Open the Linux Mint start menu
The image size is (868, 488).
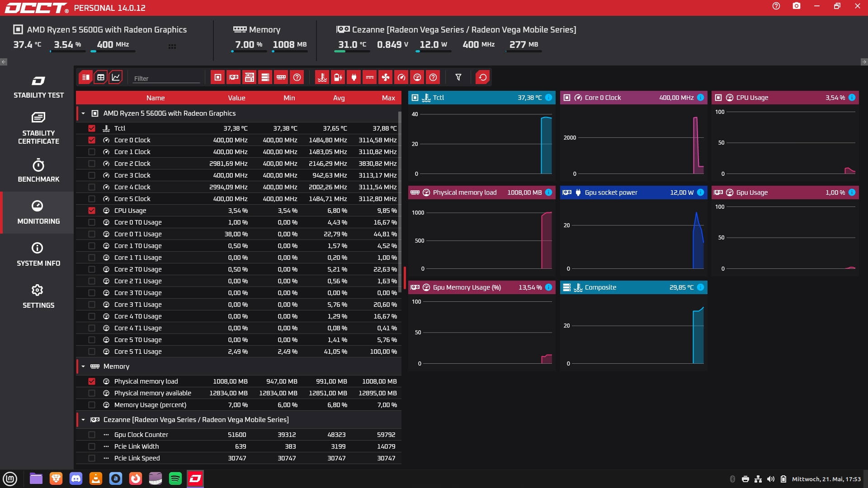click(x=10, y=479)
